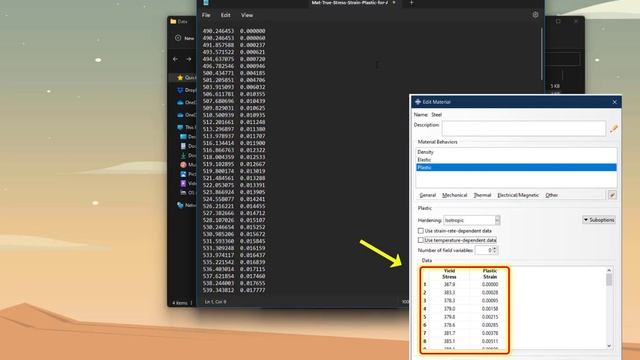The width and height of the screenshot is (640, 360).
Task: Click the Yield Stress column header
Action: (449, 274)
